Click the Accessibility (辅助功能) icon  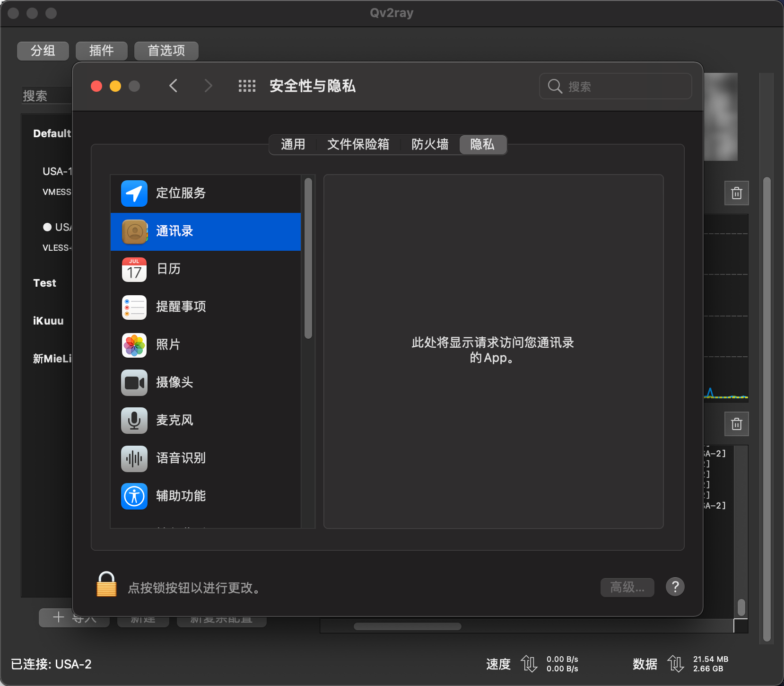point(134,496)
